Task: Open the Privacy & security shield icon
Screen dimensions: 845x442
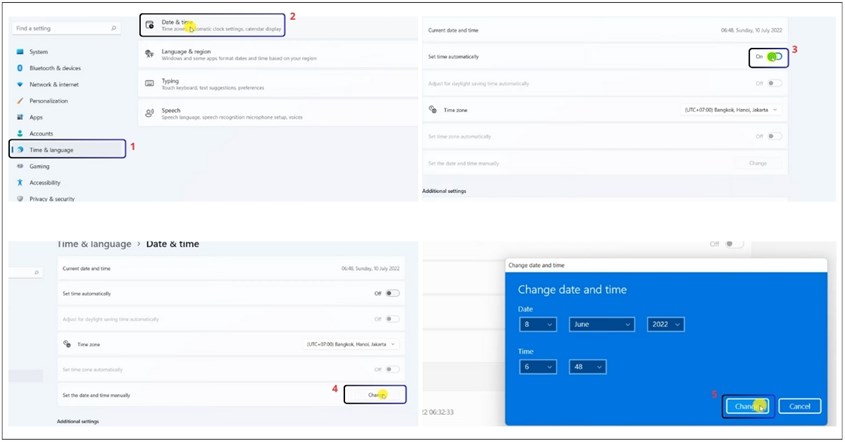Action: click(x=20, y=198)
